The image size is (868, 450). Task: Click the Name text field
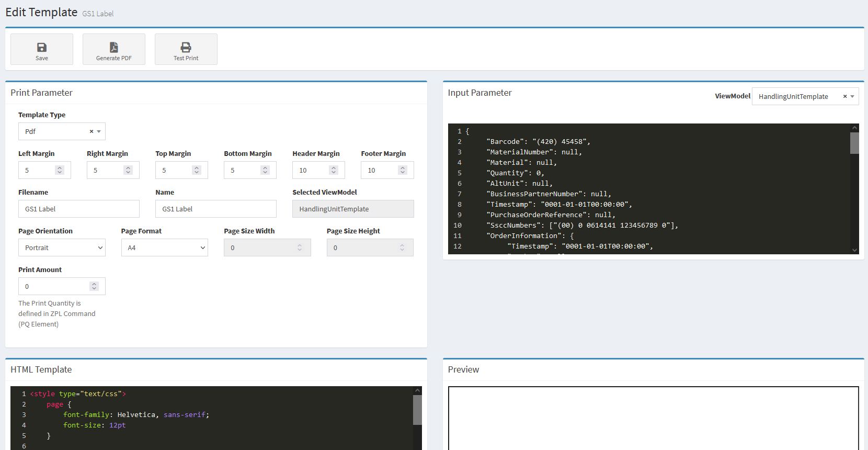[x=215, y=209]
